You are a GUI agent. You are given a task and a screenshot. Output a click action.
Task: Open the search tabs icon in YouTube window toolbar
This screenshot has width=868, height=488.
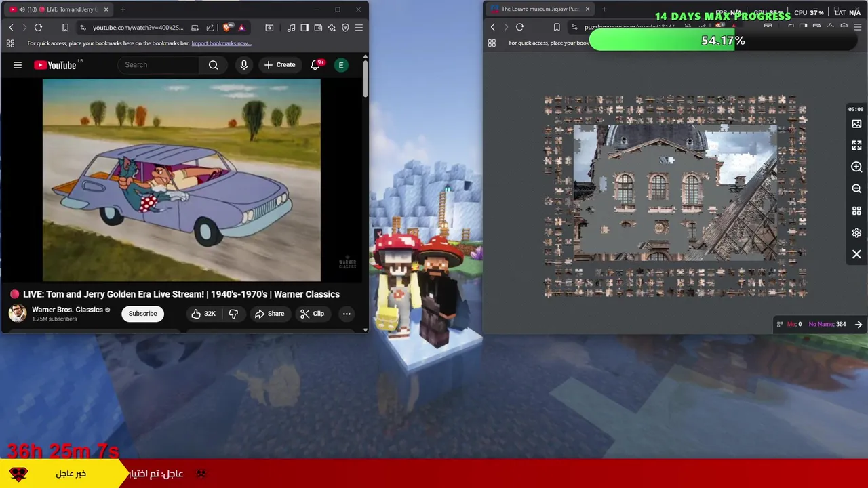click(269, 28)
